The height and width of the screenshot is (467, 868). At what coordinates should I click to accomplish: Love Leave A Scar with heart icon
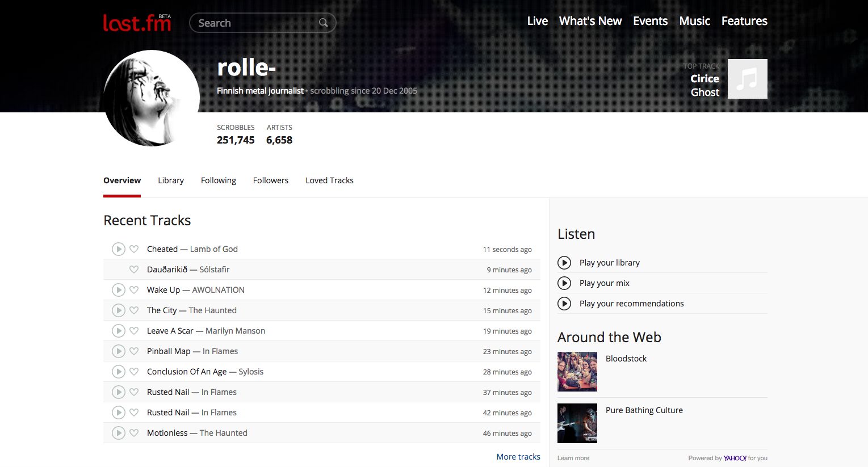(134, 331)
